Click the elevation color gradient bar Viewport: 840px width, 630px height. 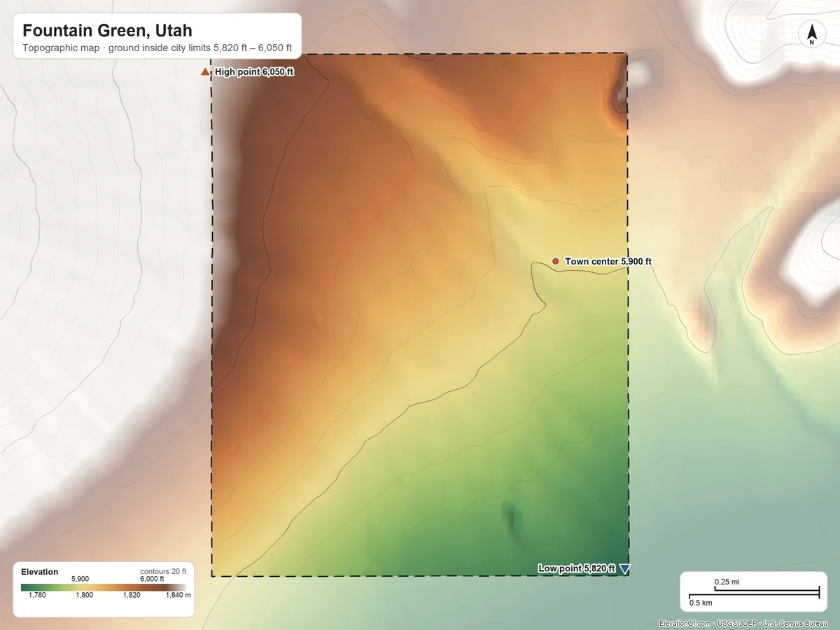point(104,587)
